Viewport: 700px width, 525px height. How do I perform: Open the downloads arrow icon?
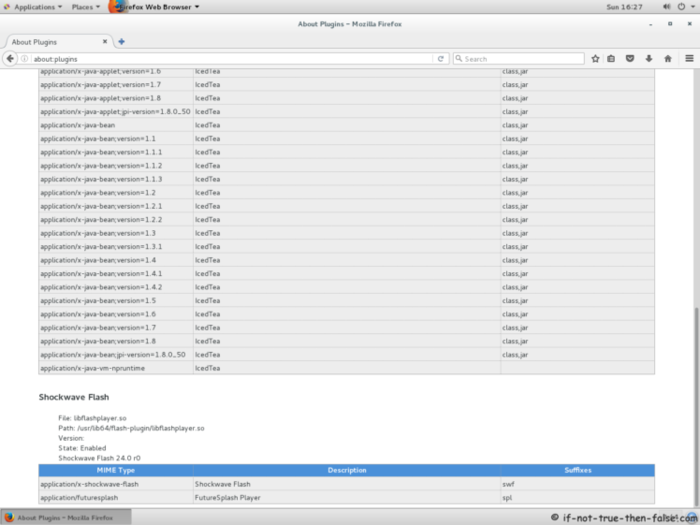[649, 58]
